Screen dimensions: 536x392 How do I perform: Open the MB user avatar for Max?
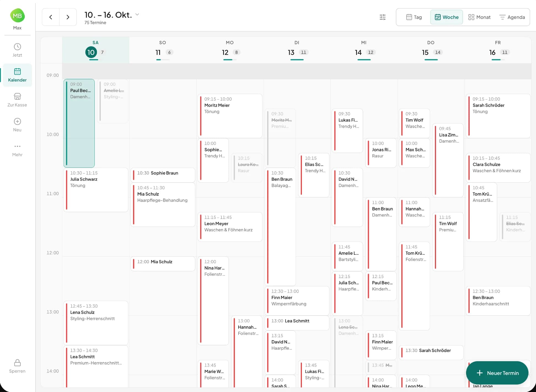pyautogui.click(x=17, y=16)
